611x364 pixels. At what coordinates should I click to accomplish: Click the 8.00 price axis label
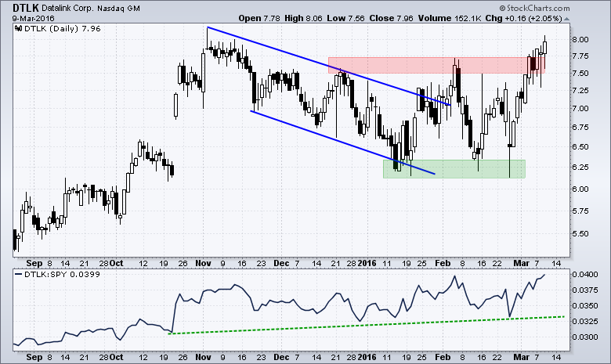coord(580,39)
